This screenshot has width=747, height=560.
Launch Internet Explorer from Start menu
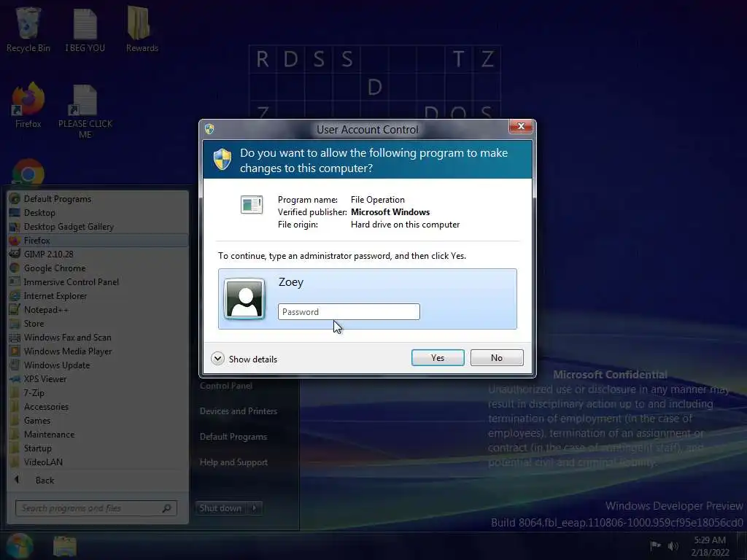click(98, 296)
